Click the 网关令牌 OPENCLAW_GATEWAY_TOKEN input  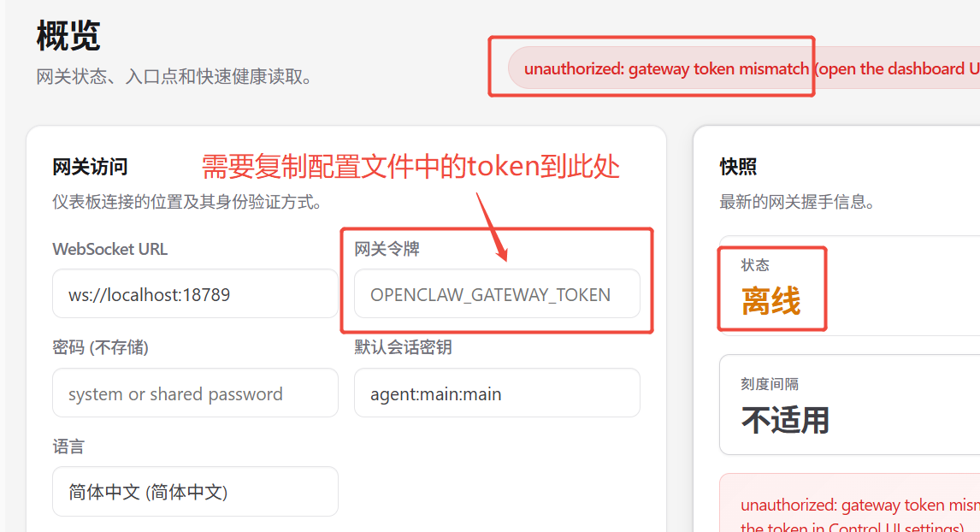497,294
